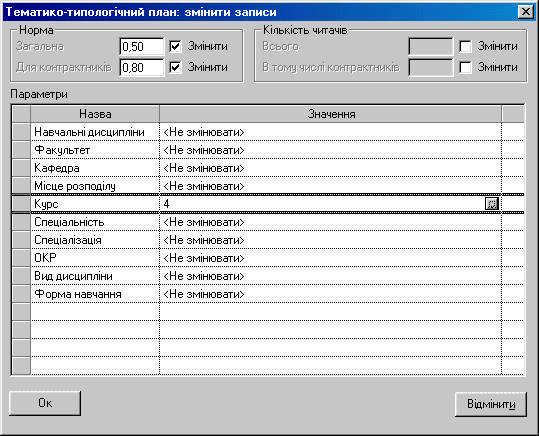Enable Змінити checkbox for Всього readers
This screenshot has width=539, height=436.
tap(465, 46)
